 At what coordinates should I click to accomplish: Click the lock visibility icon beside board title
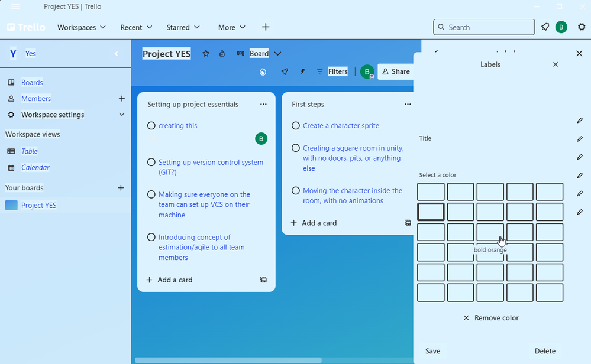(222, 53)
